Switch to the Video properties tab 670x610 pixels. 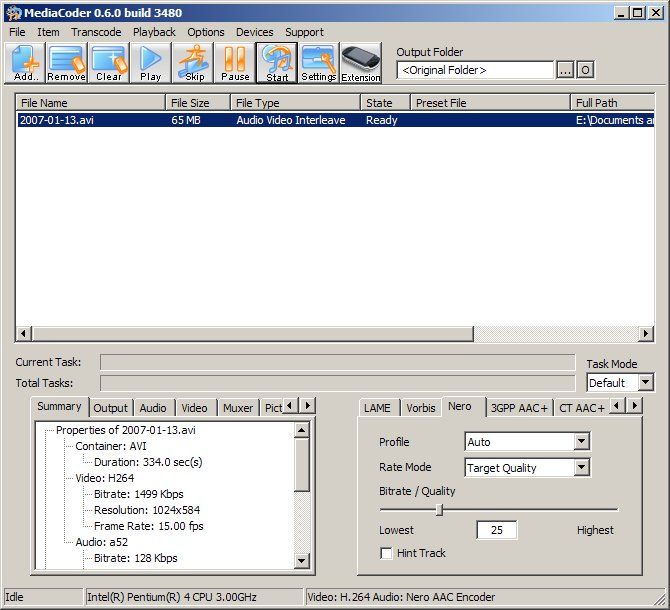tap(194, 408)
